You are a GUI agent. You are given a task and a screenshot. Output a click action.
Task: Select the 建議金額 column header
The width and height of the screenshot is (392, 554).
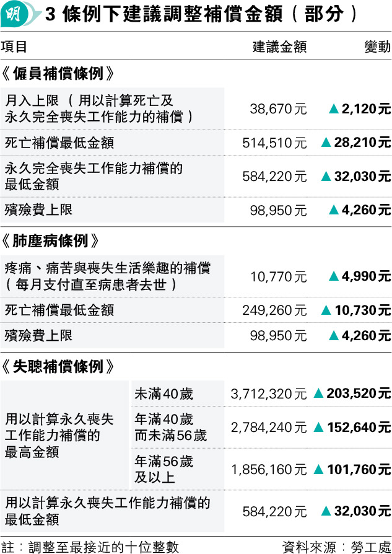tap(279, 46)
